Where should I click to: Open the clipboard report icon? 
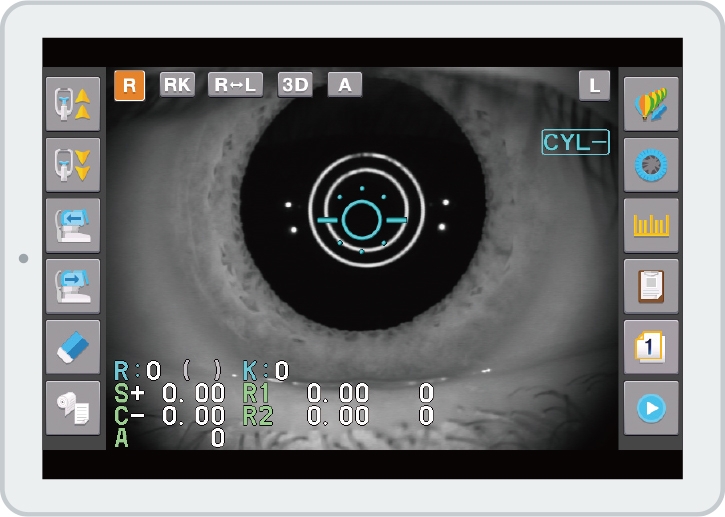click(651, 286)
